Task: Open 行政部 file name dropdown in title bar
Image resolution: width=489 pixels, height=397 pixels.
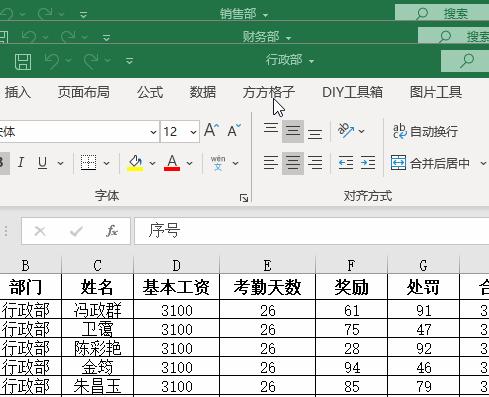Action: click(x=311, y=61)
